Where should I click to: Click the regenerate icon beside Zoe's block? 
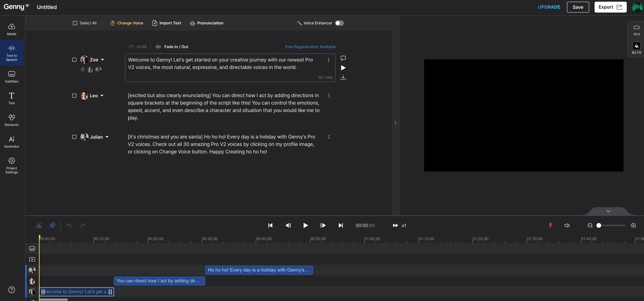coord(343,58)
